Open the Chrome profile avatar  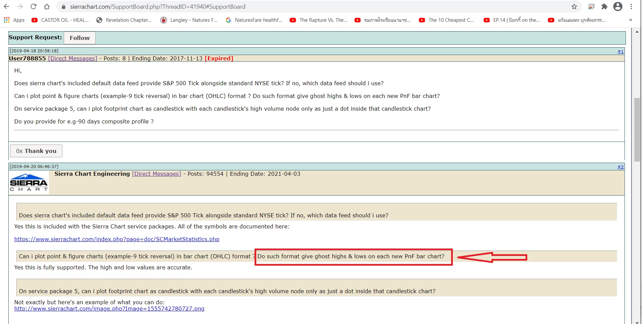(x=618, y=7)
